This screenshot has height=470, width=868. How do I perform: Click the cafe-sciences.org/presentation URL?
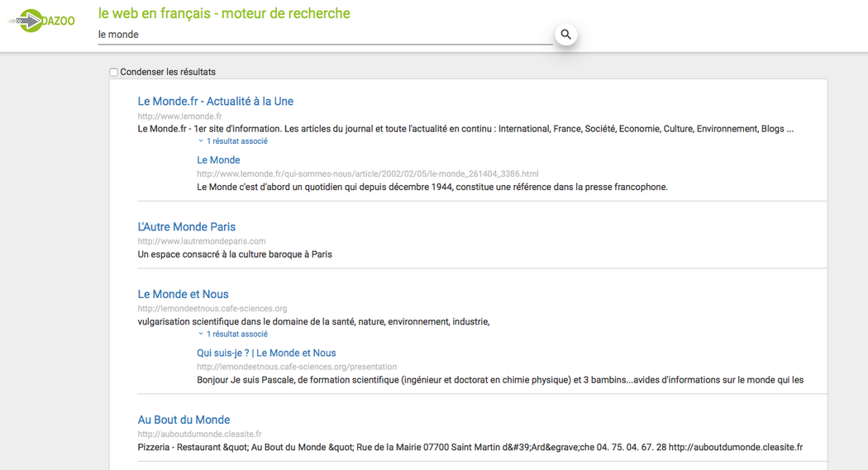click(x=296, y=367)
